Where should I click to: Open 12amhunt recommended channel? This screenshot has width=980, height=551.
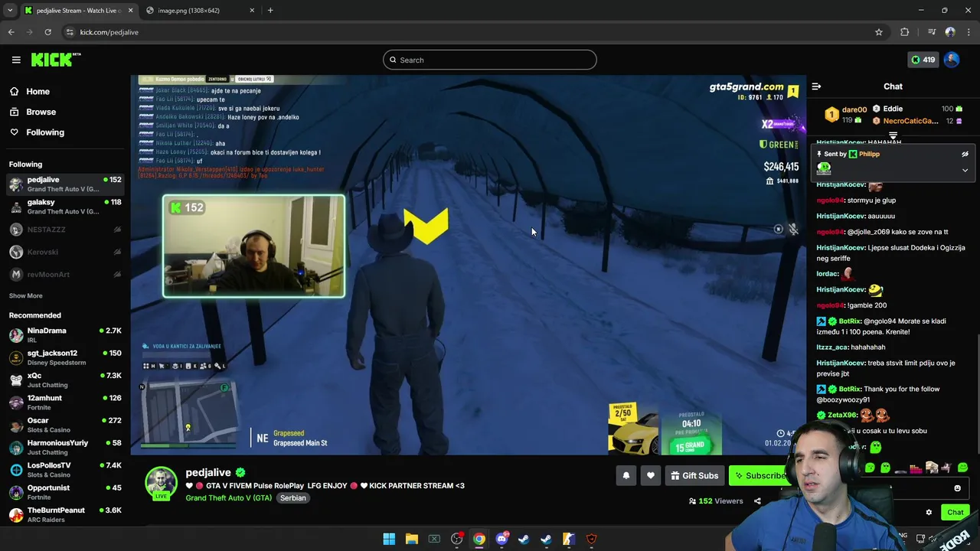click(65, 402)
